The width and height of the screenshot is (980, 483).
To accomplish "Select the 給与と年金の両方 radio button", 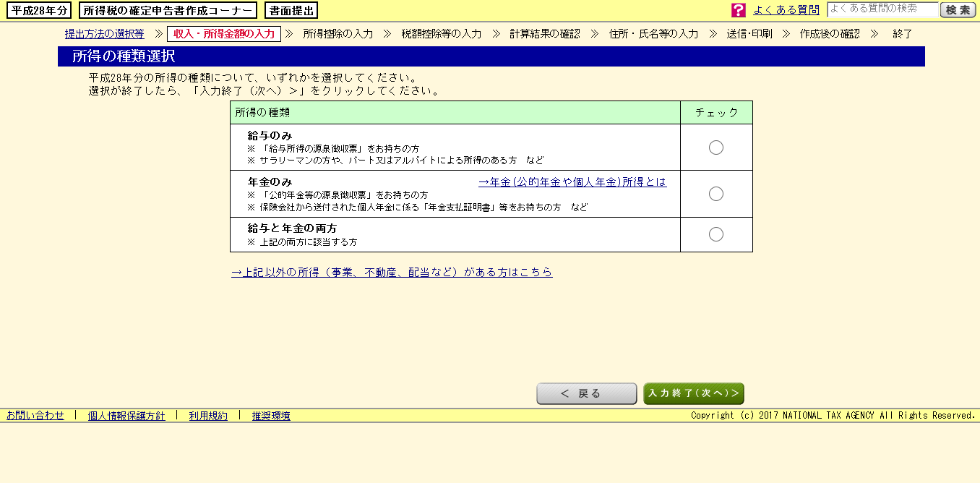I will coord(715,234).
